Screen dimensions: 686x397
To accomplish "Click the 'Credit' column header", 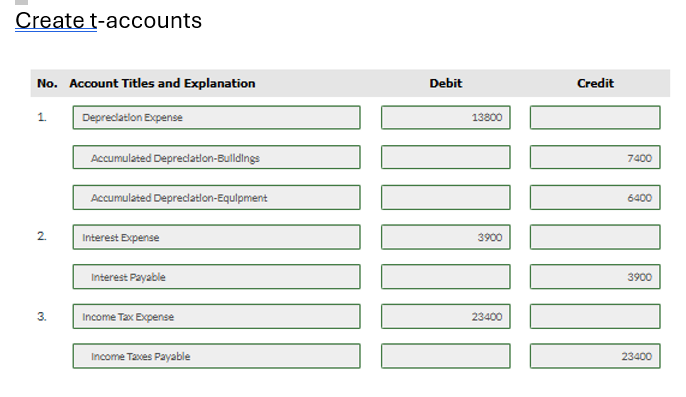I will click(595, 83).
